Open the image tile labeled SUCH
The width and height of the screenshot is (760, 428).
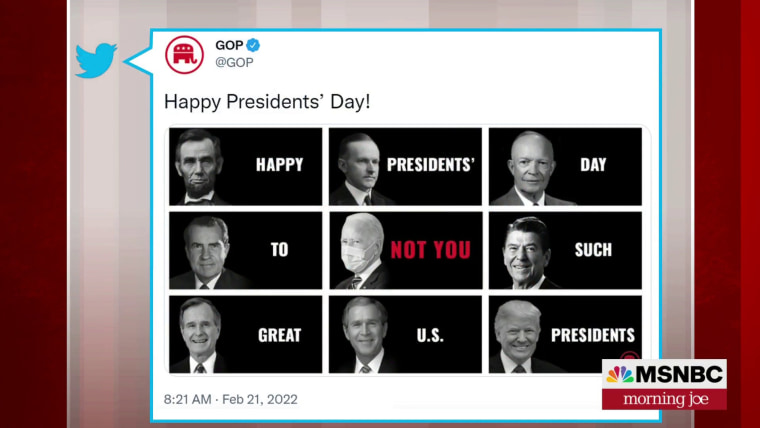coord(565,250)
